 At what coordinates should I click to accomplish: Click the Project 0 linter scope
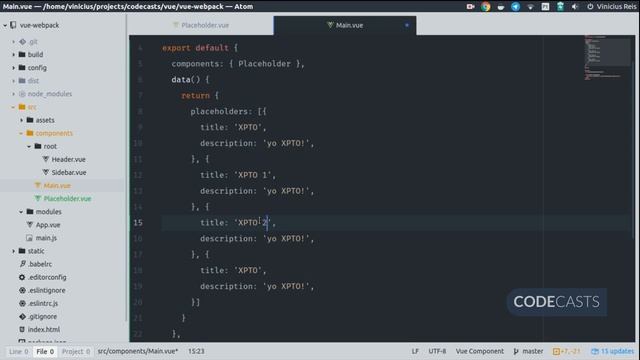[x=76, y=351]
